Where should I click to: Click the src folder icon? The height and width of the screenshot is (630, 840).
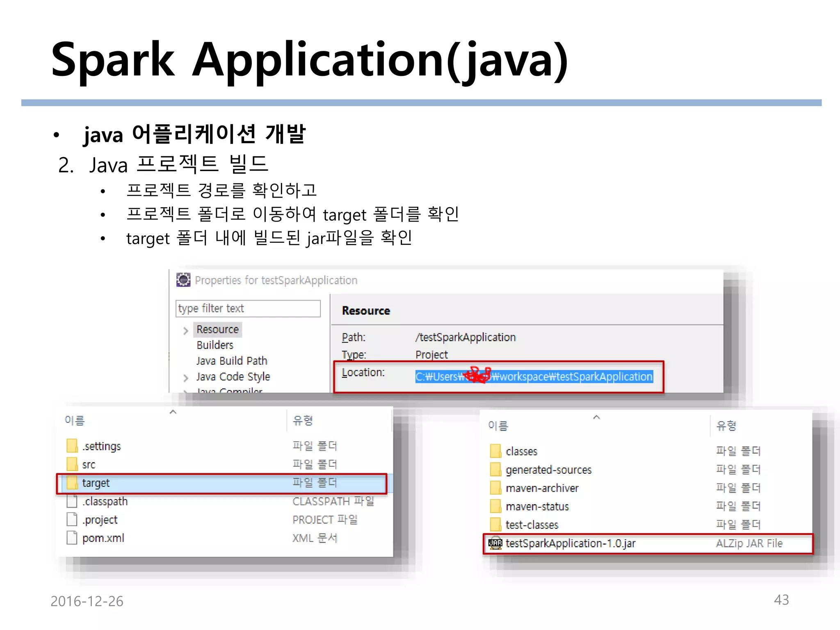point(72,464)
